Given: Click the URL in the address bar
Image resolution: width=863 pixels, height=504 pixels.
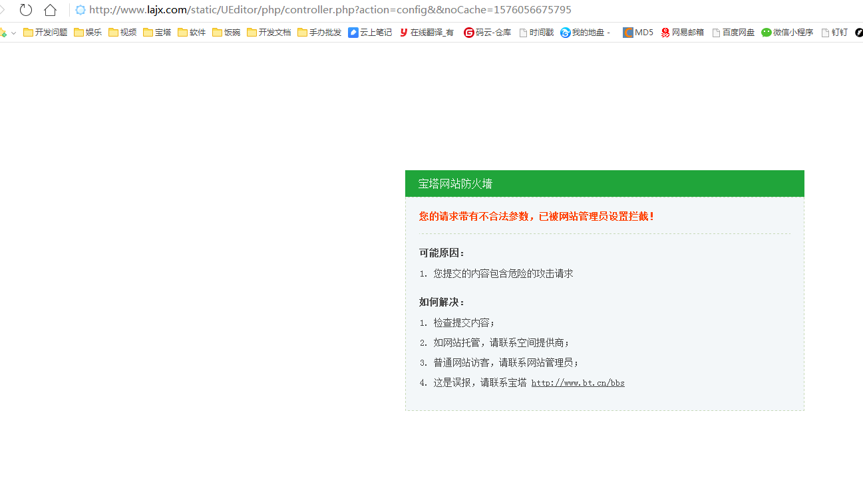Looking at the screenshot, I should tap(330, 10).
